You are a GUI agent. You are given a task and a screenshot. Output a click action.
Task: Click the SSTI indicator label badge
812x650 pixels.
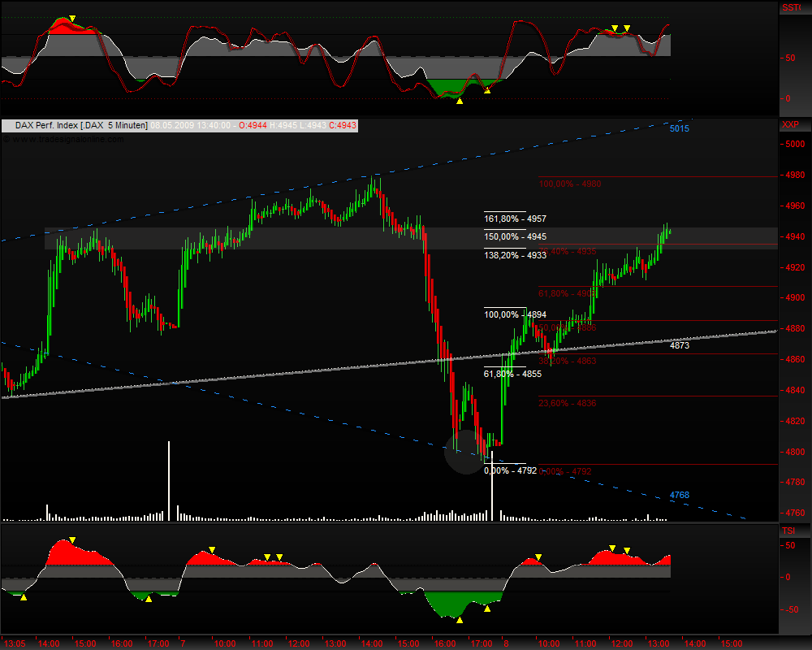790,8
